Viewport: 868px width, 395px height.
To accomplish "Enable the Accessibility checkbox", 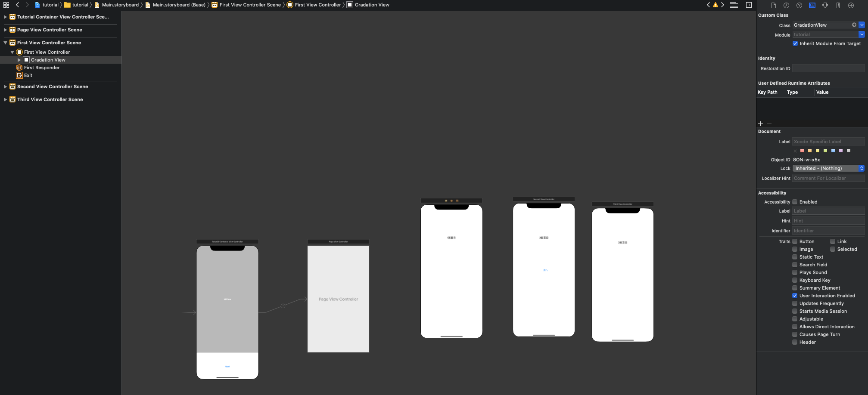I will click(x=795, y=202).
